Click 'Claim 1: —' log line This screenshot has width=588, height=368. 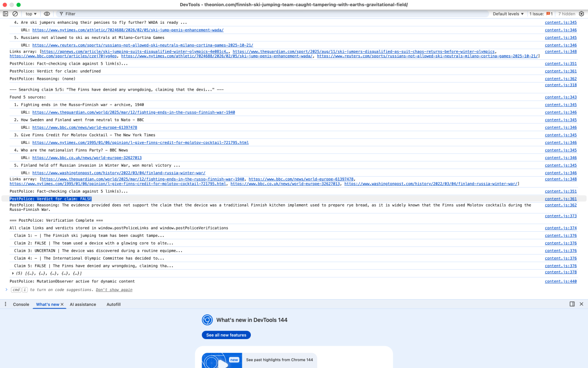89,236
